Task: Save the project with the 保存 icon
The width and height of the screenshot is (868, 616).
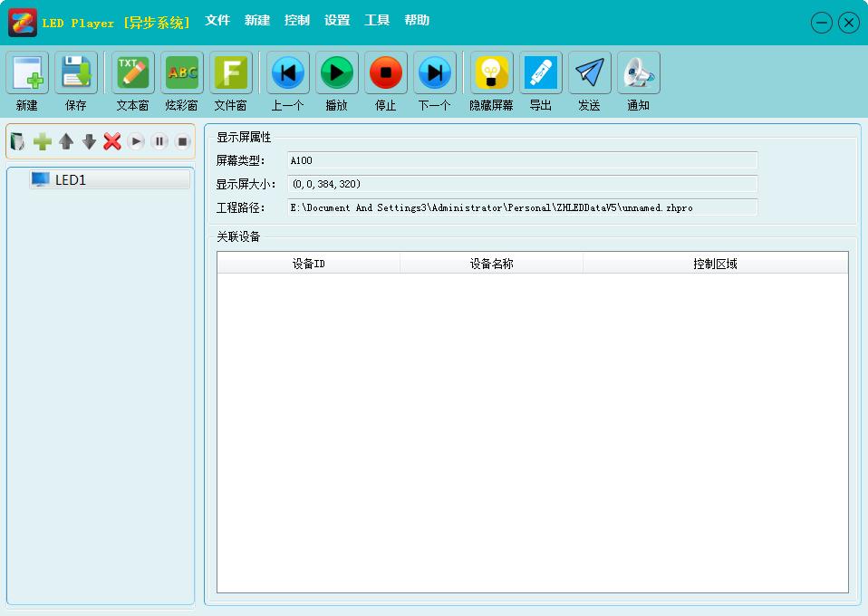Action: [76, 72]
